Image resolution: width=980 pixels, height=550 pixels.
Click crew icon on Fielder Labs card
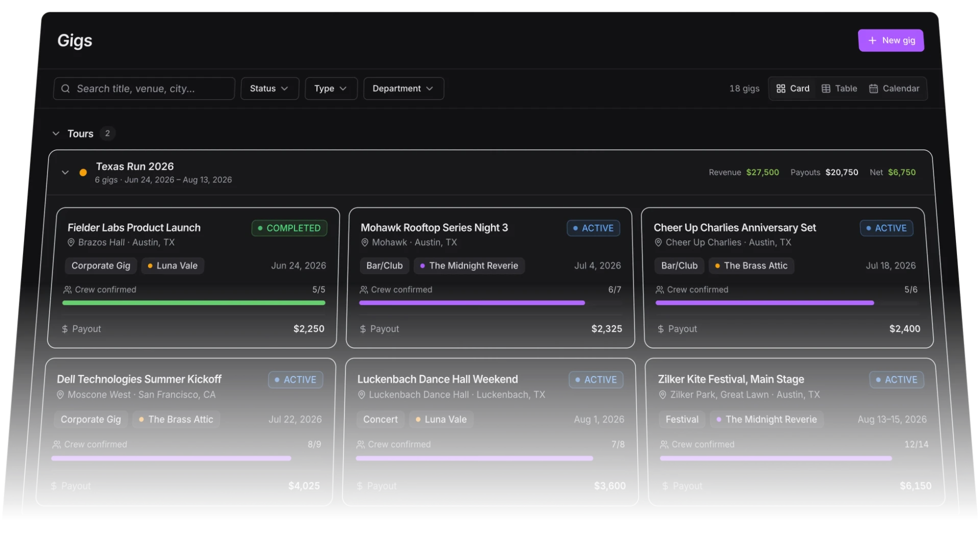tap(67, 290)
